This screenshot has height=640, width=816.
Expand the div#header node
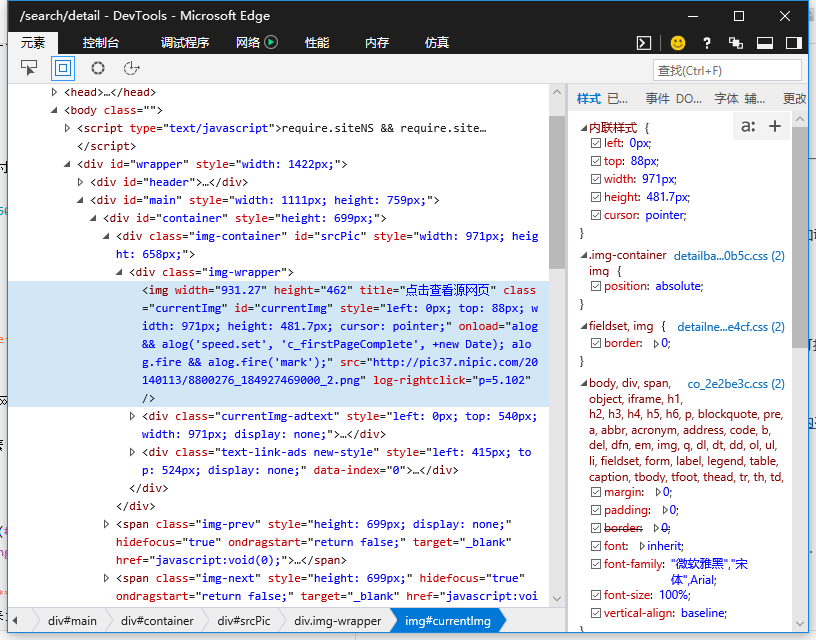click(81, 182)
